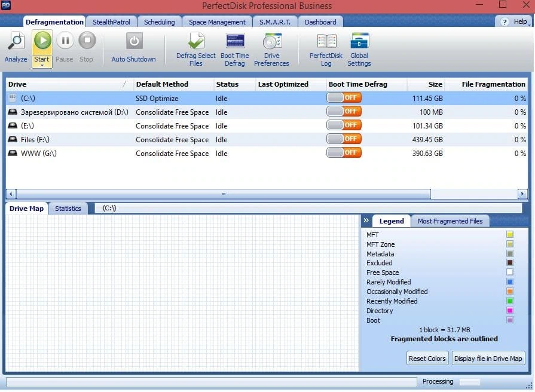Sort by the Size column header

coord(426,84)
